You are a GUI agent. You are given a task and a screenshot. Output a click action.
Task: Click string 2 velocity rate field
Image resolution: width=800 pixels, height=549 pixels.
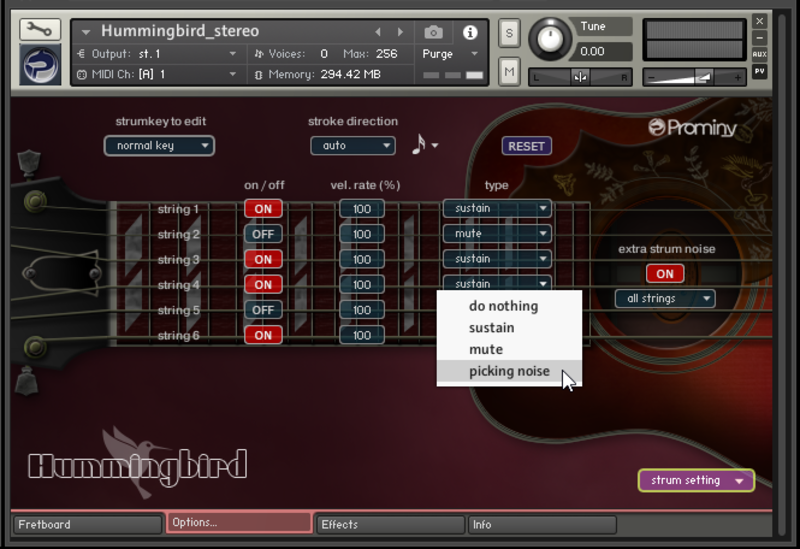362,234
